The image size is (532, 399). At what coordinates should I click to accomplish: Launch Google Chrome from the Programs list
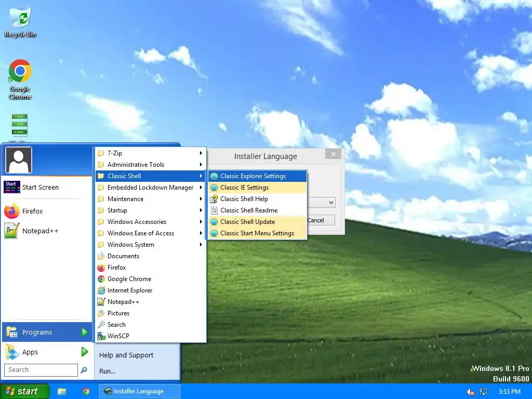point(151,279)
